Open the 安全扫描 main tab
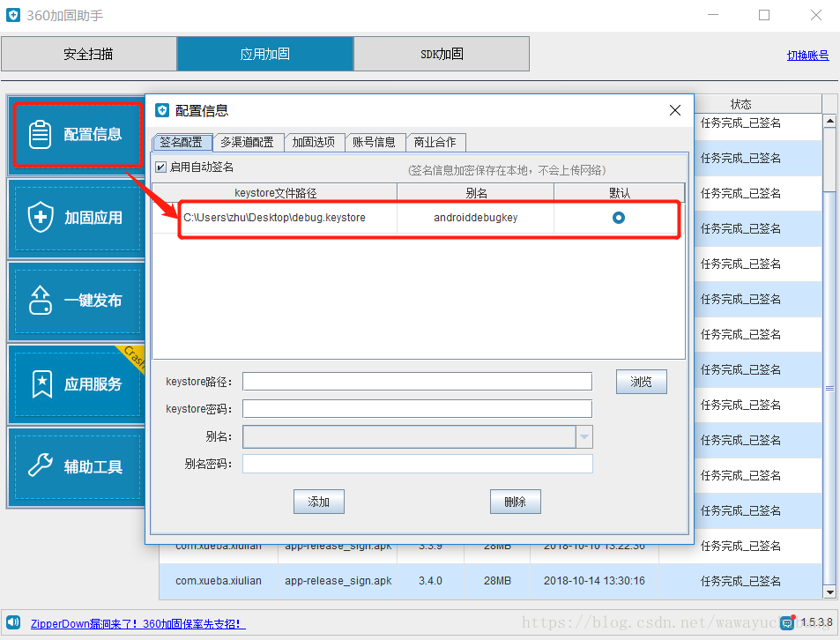Screen dimensions: 840x640 [x=88, y=54]
